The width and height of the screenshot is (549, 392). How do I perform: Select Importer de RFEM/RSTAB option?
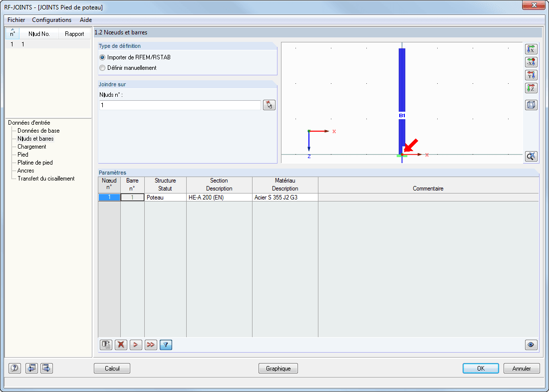click(135, 57)
